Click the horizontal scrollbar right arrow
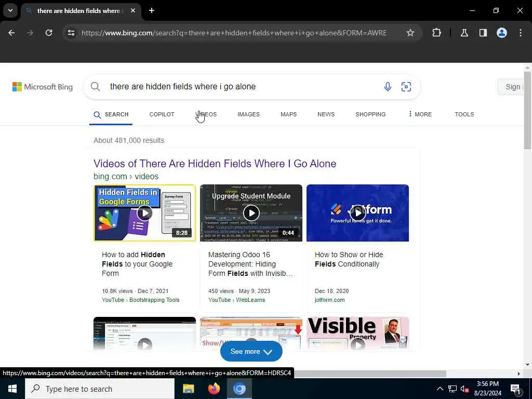The image size is (532, 399). click(519, 374)
